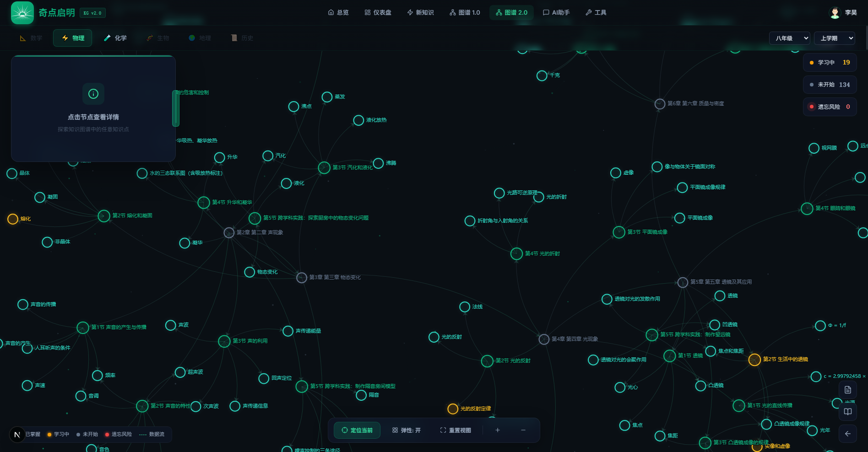This screenshot has width=868, height=452.
Task: Open the 总览 overview tab
Action: click(x=338, y=12)
